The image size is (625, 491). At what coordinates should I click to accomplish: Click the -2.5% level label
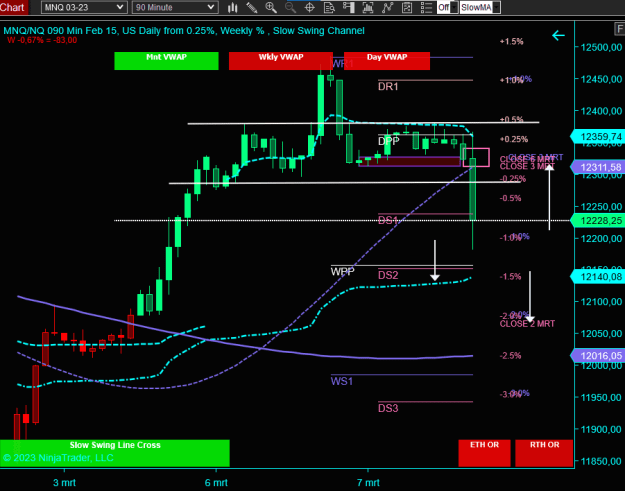point(510,355)
